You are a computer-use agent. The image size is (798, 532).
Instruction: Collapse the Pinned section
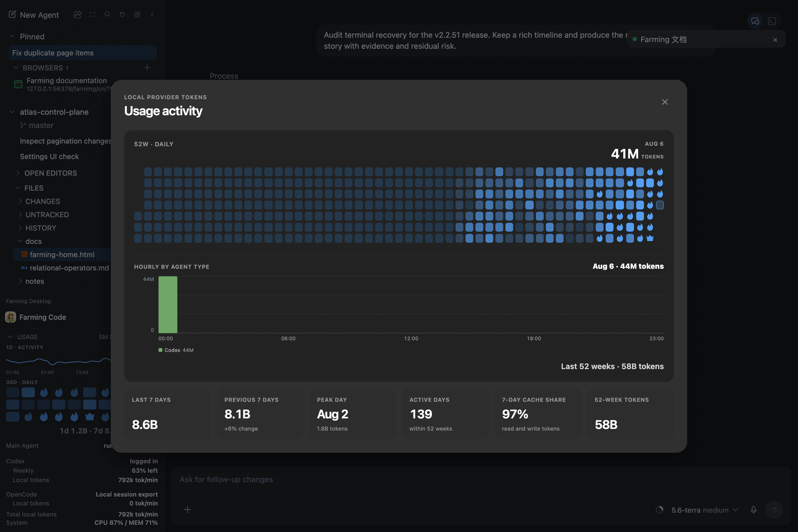click(x=12, y=36)
